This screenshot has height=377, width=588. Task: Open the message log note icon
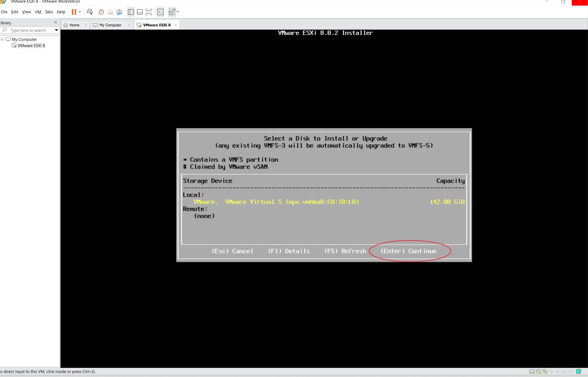click(579, 371)
